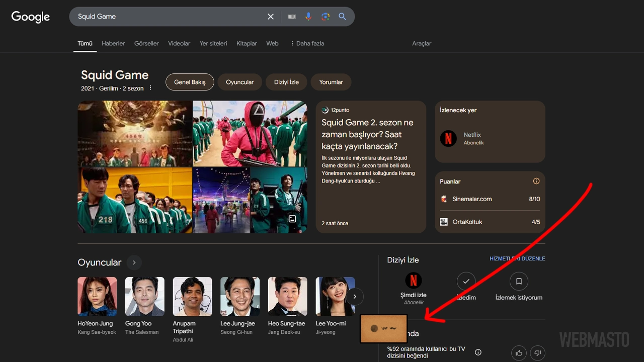Open the pink guard with triangle mask image
The width and height of the screenshot is (644, 362).
pos(250,134)
